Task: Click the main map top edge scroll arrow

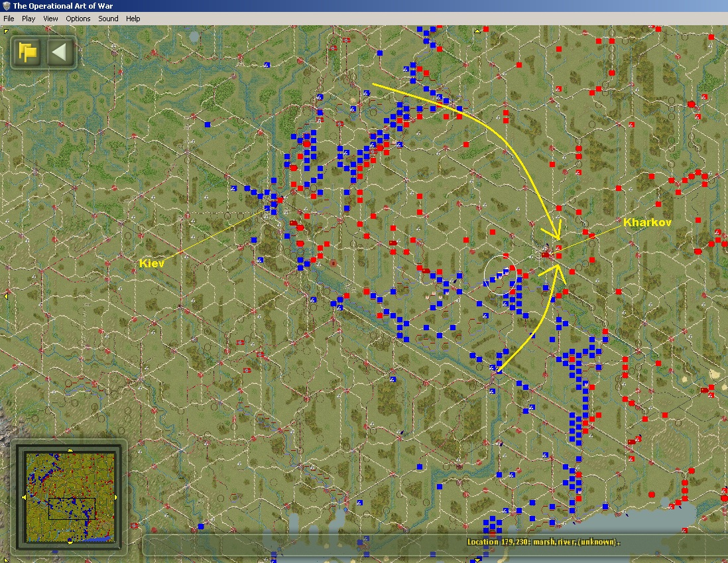Action: pyautogui.click(x=477, y=31)
